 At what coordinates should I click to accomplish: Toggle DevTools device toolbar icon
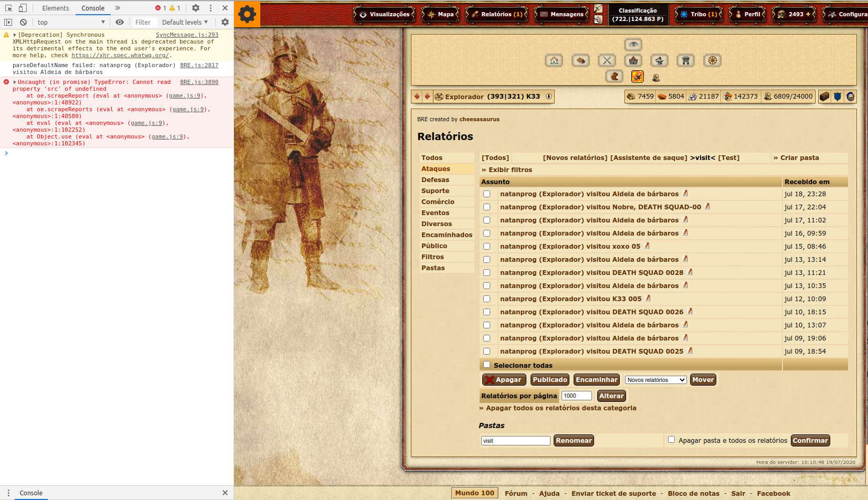point(23,8)
